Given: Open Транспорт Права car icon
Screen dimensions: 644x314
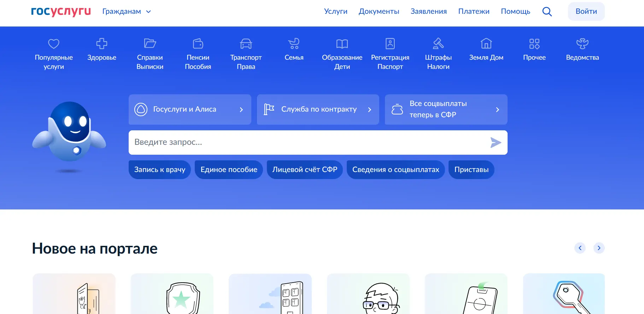Looking at the screenshot, I should 246,44.
